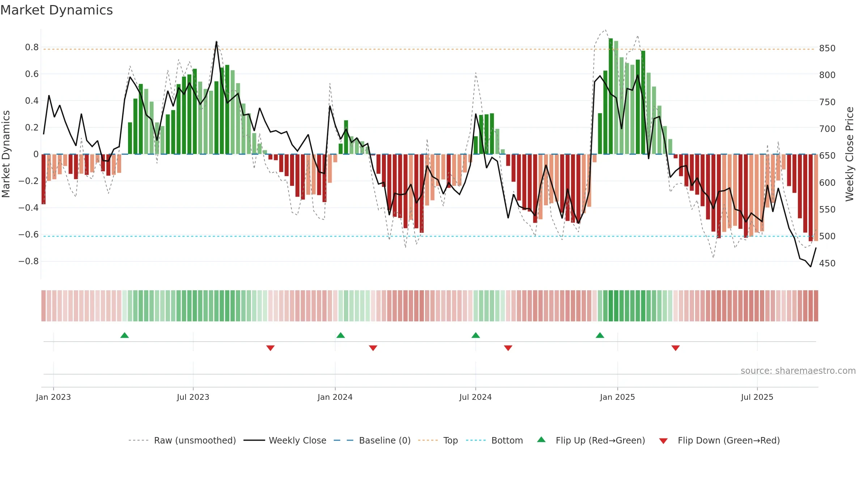This screenshot has width=868, height=488.
Task: Toggle the Baseline (0) legend item
Action: tap(372, 440)
